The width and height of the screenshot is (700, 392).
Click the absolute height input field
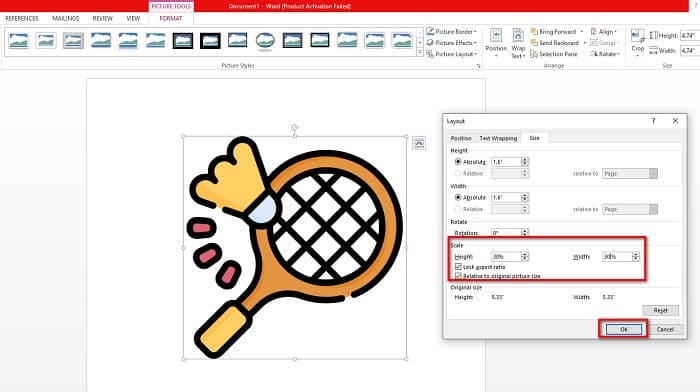[506, 162]
